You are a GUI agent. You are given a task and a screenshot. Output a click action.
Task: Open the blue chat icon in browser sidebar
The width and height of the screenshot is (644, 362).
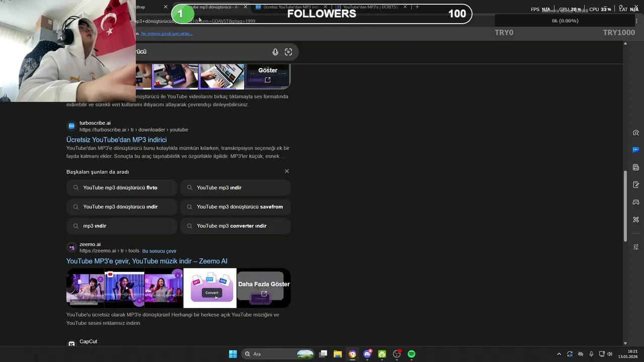[x=636, y=150]
